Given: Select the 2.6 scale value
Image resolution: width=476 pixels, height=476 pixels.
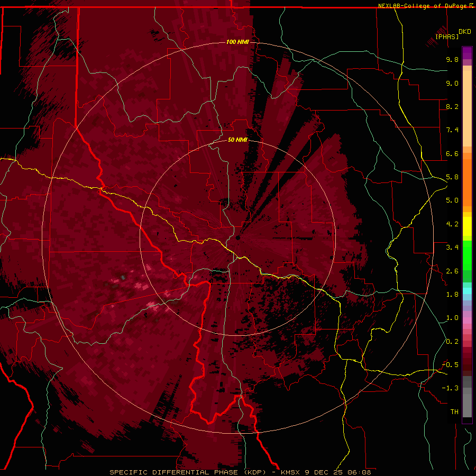Looking at the screenshot, I should coord(452,271).
